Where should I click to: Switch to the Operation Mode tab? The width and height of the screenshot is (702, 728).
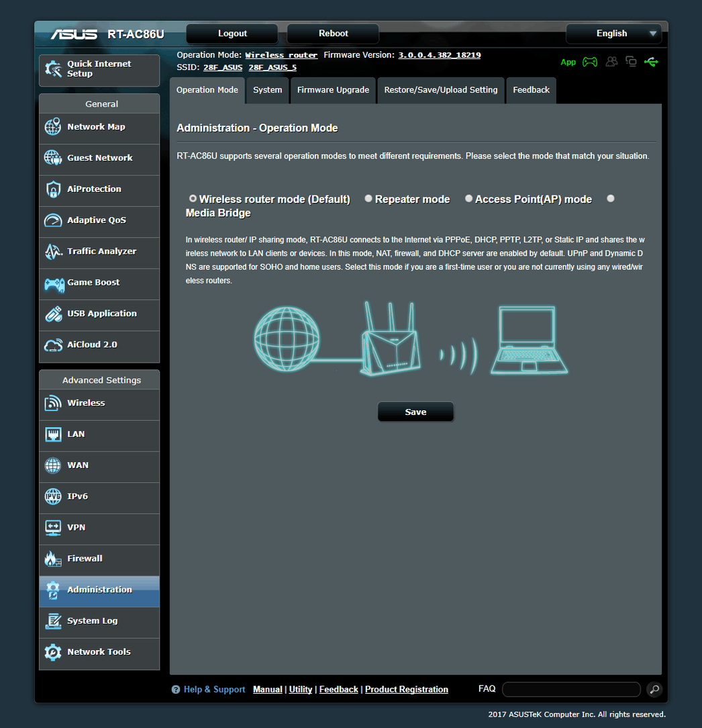(207, 90)
